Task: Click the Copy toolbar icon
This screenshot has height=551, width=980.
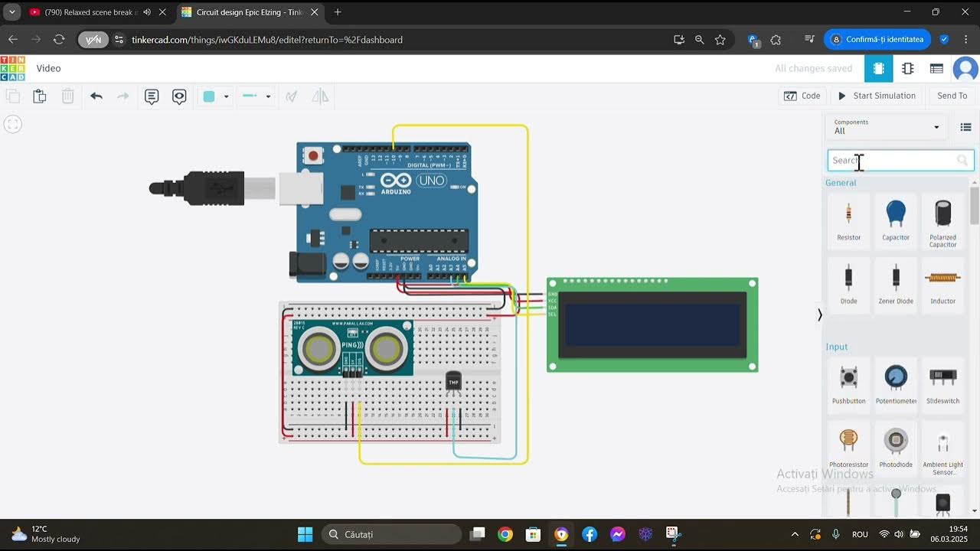Action: (13, 96)
